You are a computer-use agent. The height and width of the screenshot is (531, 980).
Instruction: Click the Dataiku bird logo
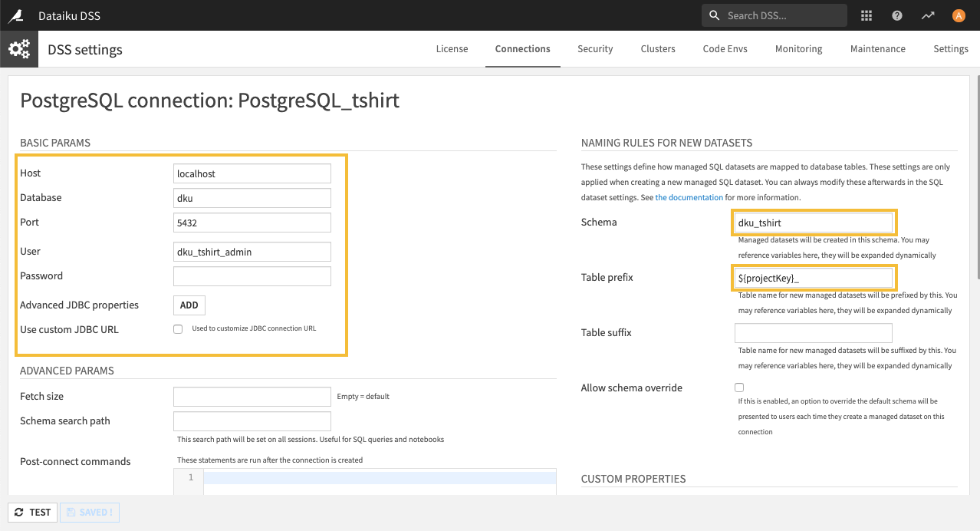(16, 15)
